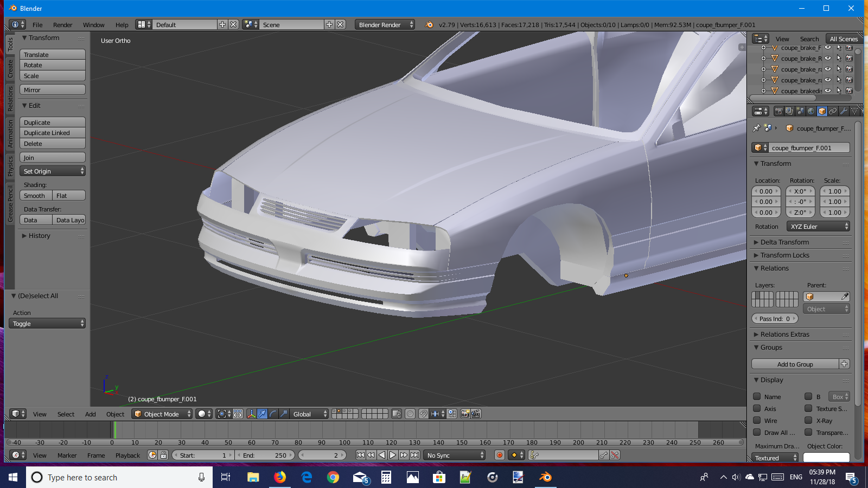The image size is (868, 488).
Task: Enable the Wire display checkbox
Action: pos(757,421)
